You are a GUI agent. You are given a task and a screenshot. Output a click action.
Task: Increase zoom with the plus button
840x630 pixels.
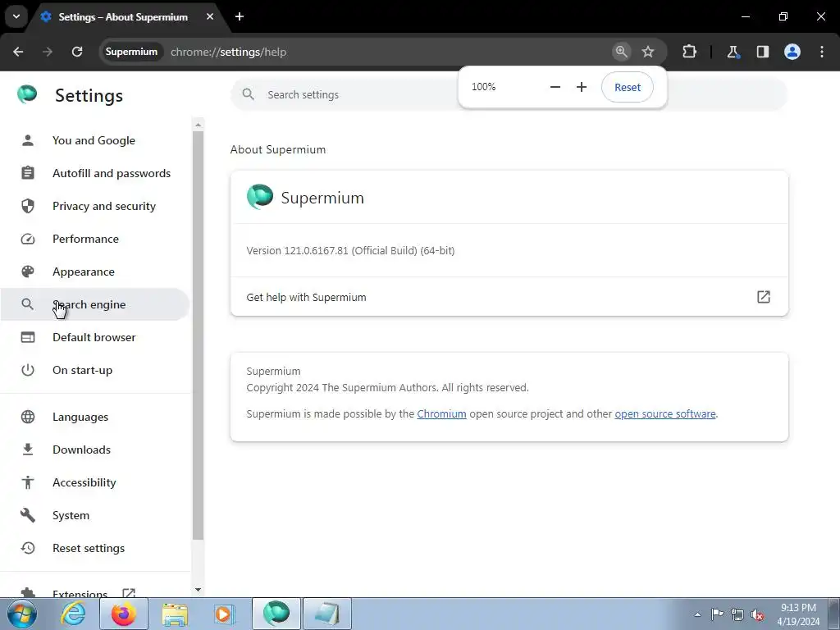[x=582, y=87]
